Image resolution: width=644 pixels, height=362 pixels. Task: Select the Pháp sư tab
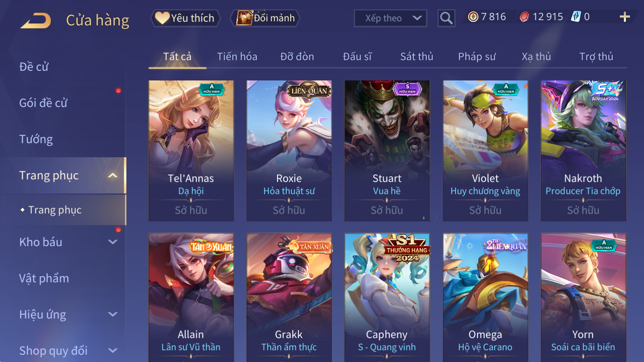(477, 56)
